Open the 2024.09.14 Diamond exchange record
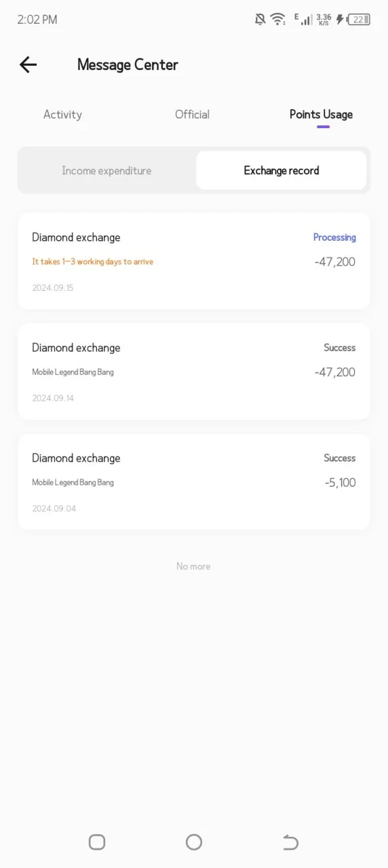388x868 pixels. tap(194, 372)
